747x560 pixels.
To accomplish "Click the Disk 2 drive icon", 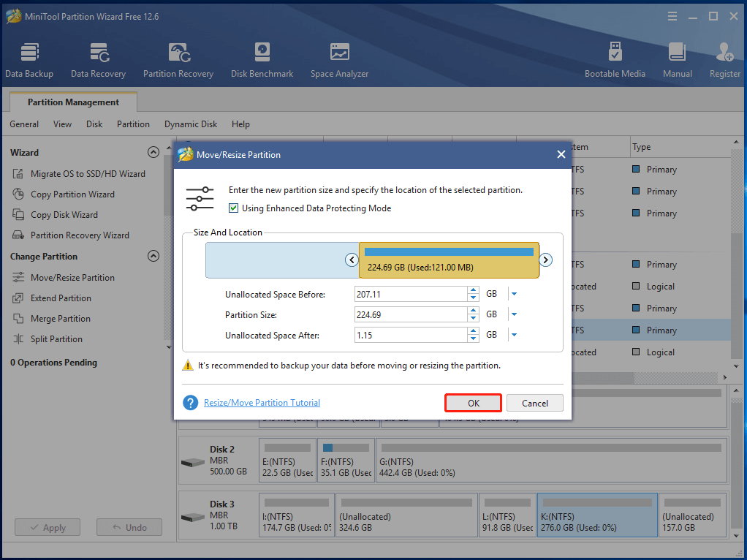I will [193, 462].
